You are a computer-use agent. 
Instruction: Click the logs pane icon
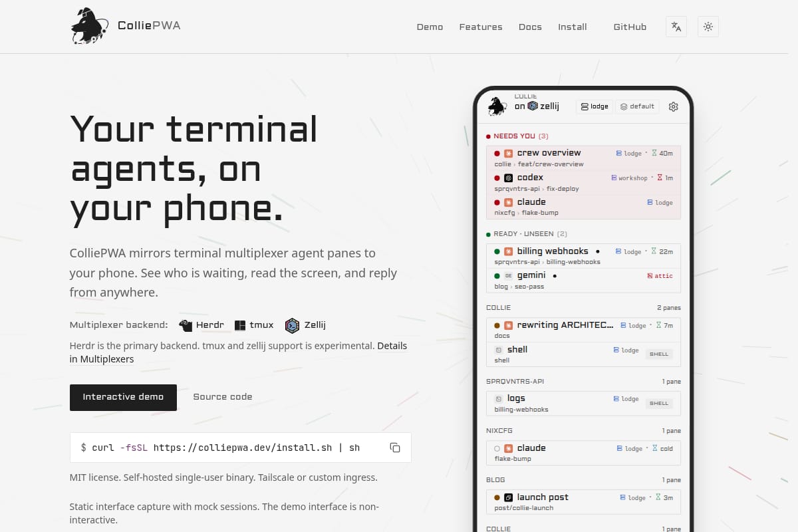499,398
